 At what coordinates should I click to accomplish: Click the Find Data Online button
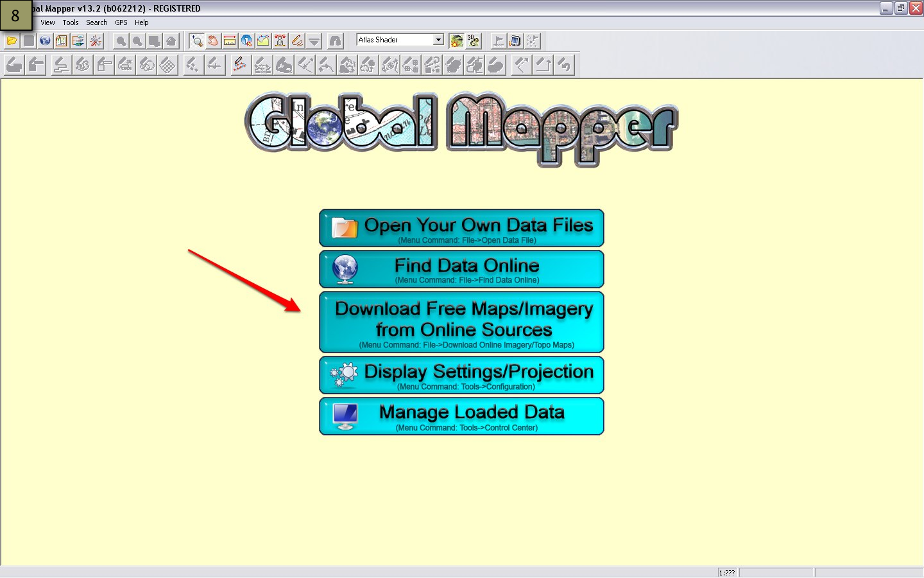(461, 269)
